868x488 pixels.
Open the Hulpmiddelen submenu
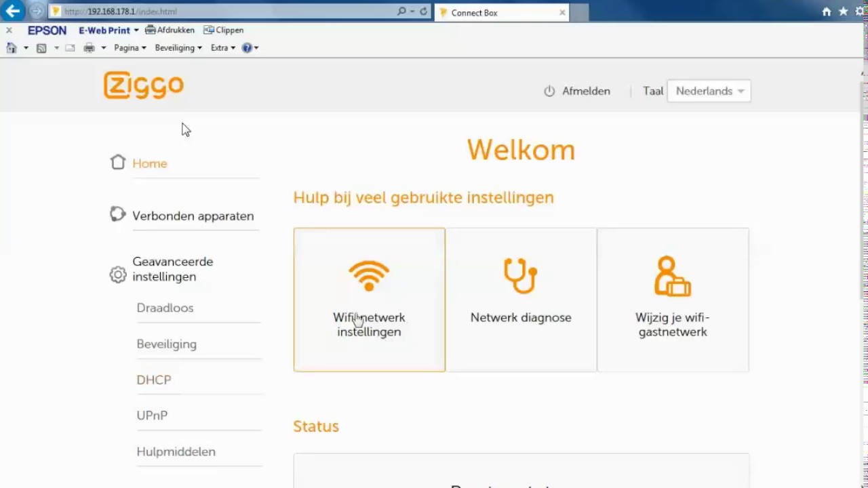[x=176, y=451]
